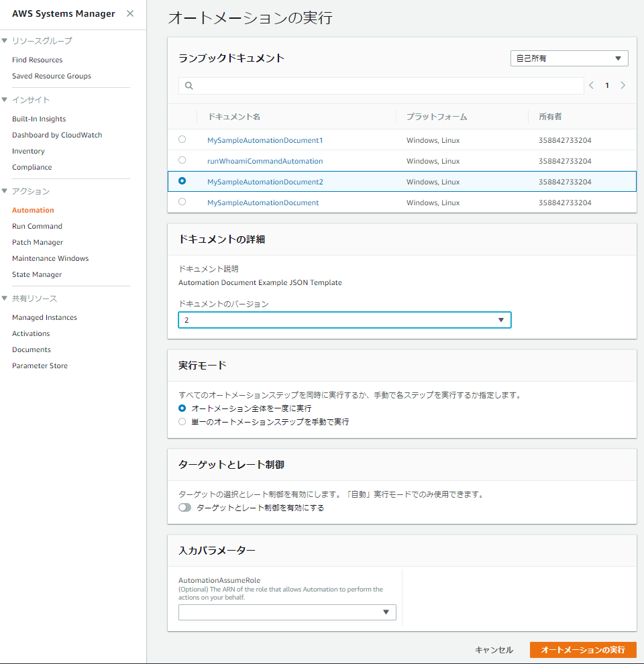Open Managed Instances
644x664 pixels.
[44, 318]
